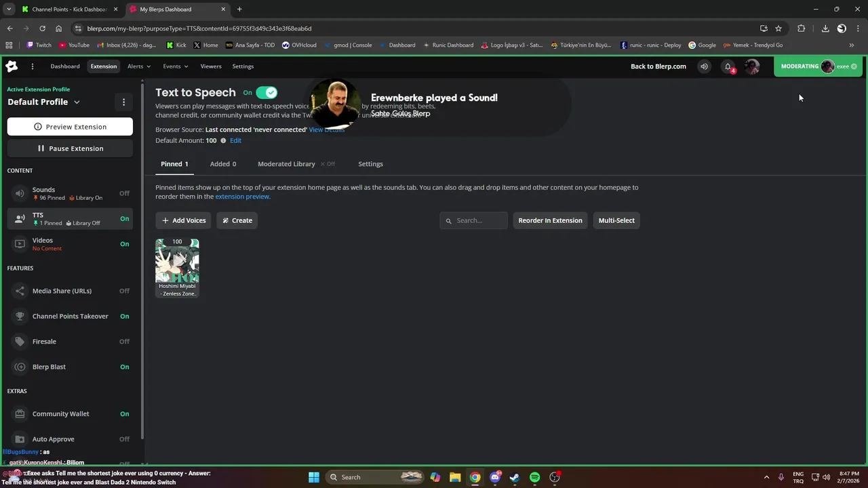Viewport: 868px width, 488px height.
Task: Click Reorder In Extension button
Action: (550, 220)
